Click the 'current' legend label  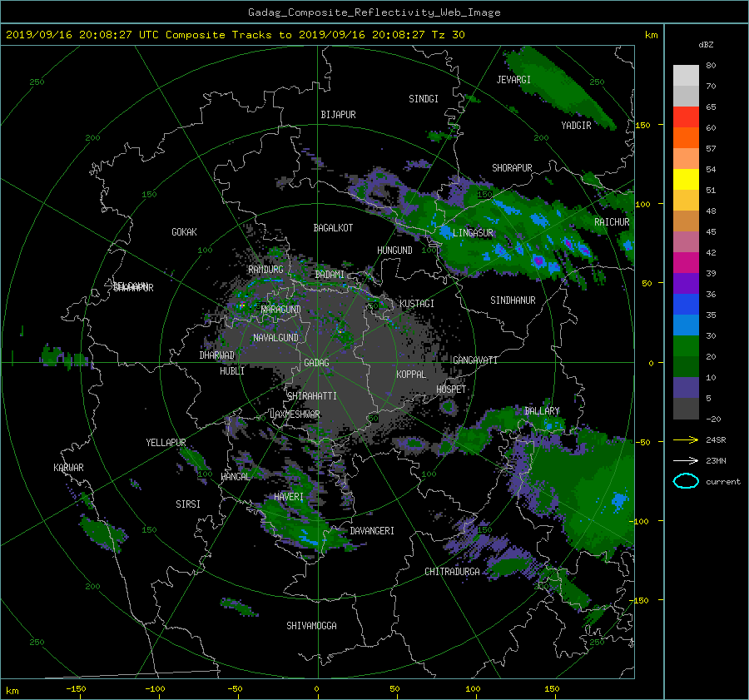coord(722,482)
